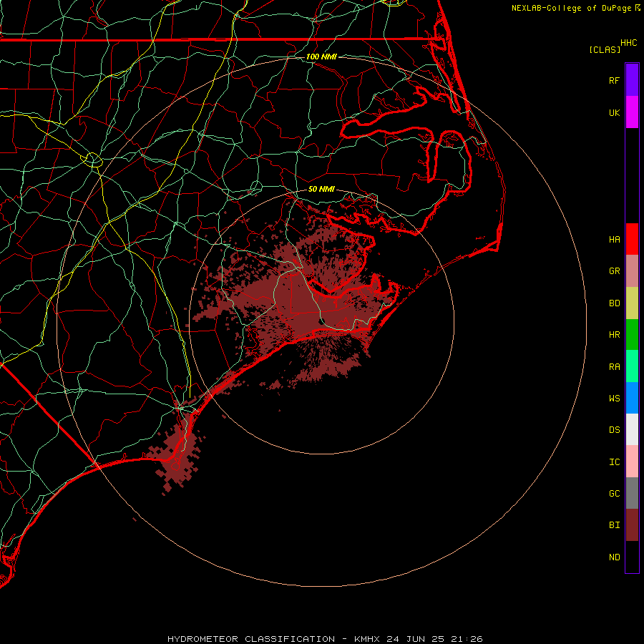Select the GR graupel color swatch

[632, 270]
